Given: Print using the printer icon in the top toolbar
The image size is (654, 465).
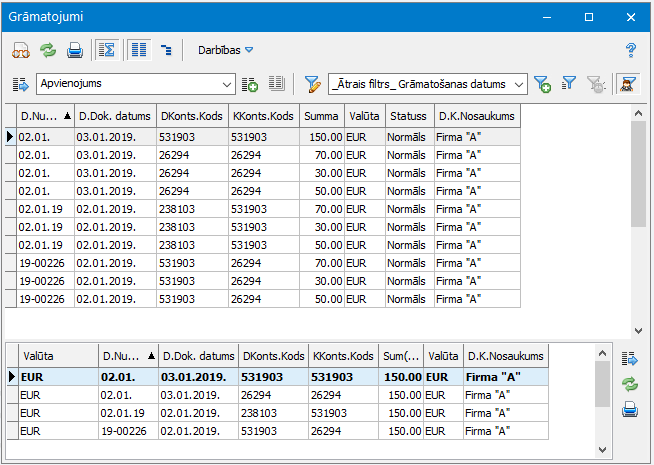Looking at the screenshot, I should point(75,50).
